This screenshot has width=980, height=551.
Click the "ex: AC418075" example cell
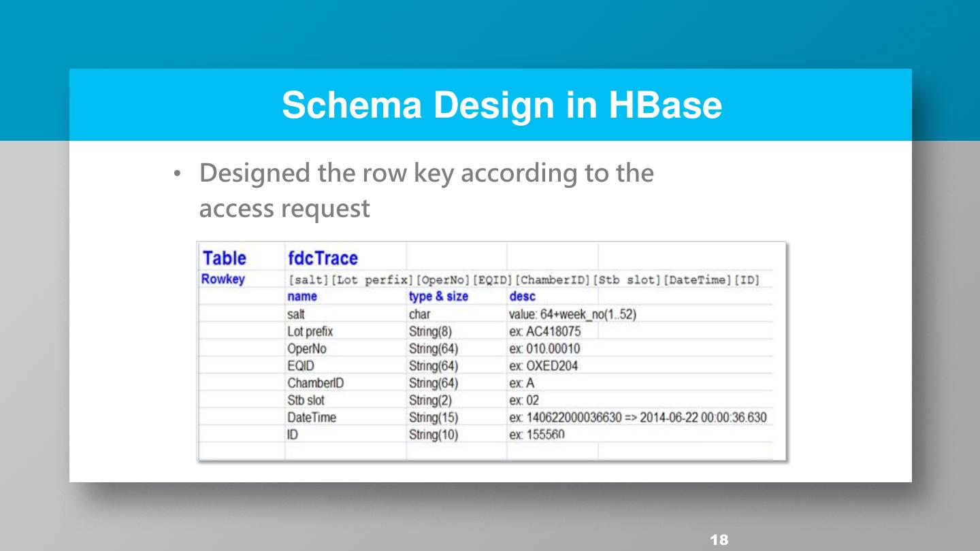coord(545,331)
